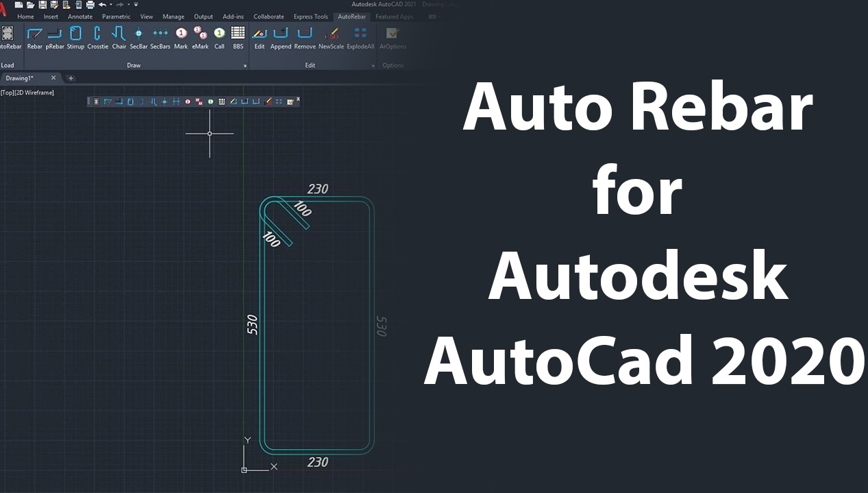Choose the Stirrup tool in ribbon
Viewport: 868px width, 493px height.
[x=75, y=38]
